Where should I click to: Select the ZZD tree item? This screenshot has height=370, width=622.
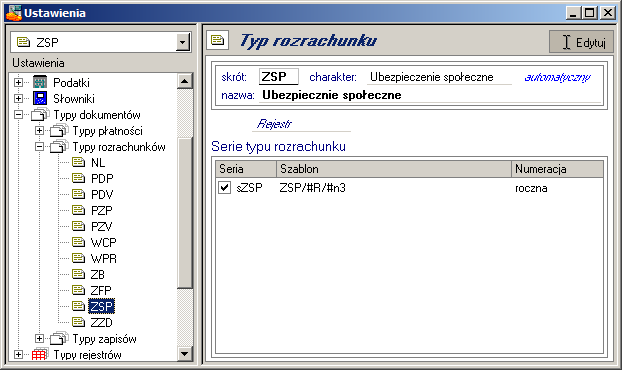(x=102, y=322)
